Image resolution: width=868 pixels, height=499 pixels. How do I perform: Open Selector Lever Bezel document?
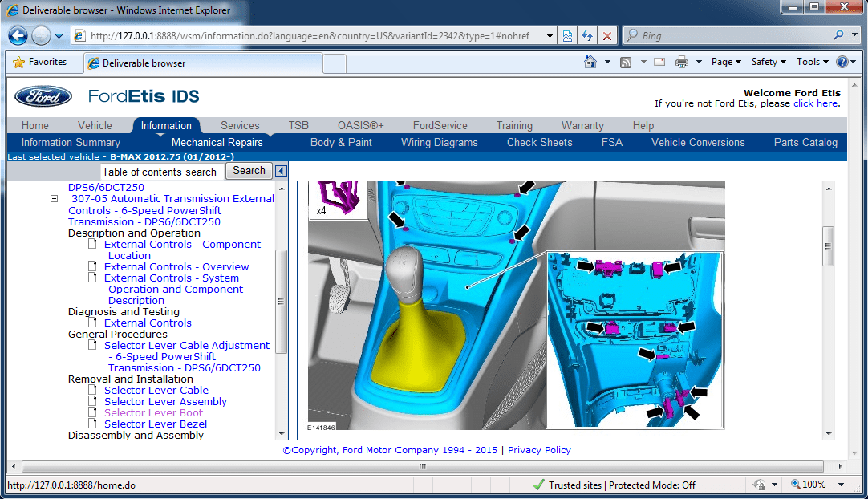point(156,424)
